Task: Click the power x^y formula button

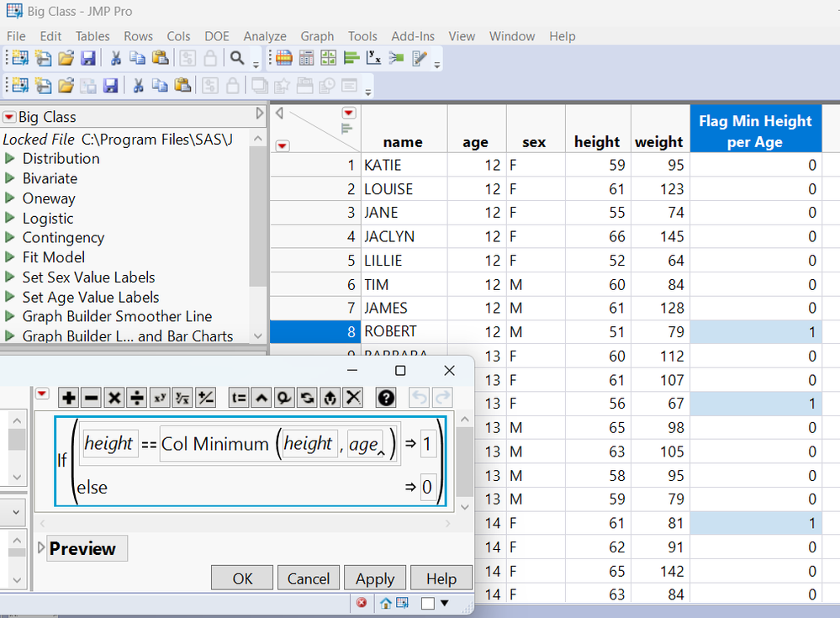Action: (x=160, y=398)
